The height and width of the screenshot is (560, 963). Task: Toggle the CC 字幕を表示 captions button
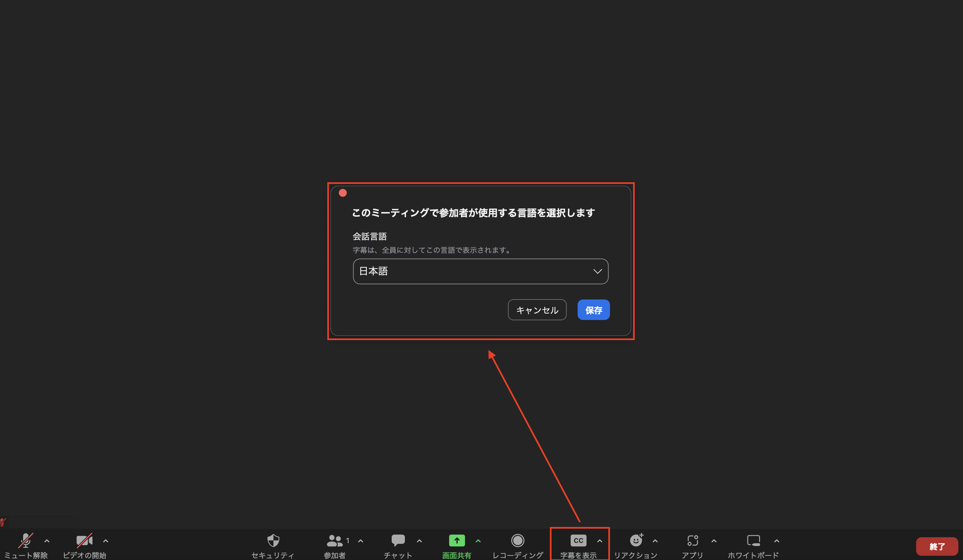(578, 541)
